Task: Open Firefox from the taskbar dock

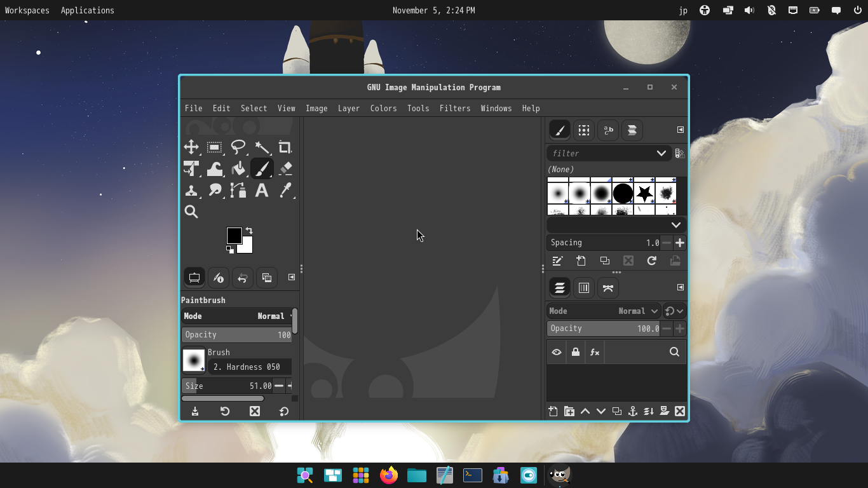Action: pyautogui.click(x=389, y=475)
